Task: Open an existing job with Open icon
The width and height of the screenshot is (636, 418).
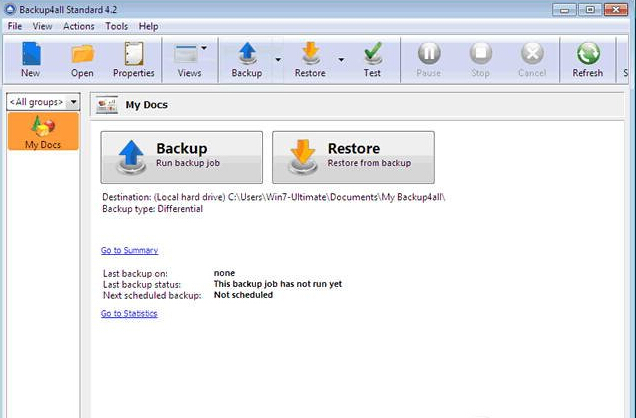Action: pos(82,58)
